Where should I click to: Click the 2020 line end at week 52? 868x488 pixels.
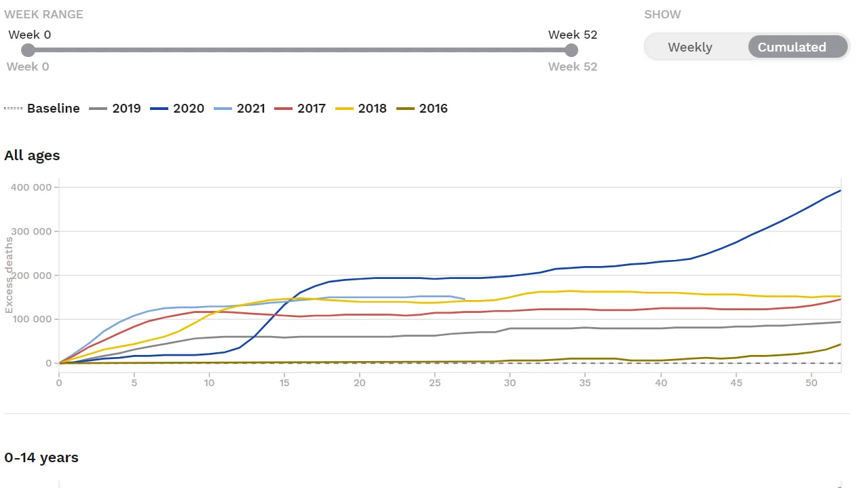840,191
